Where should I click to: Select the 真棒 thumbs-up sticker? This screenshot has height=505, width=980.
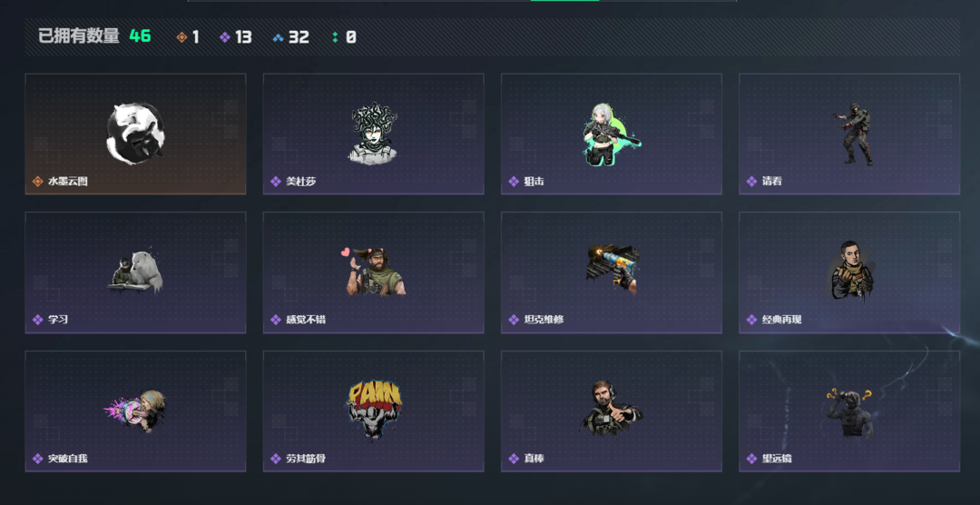point(612,411)
